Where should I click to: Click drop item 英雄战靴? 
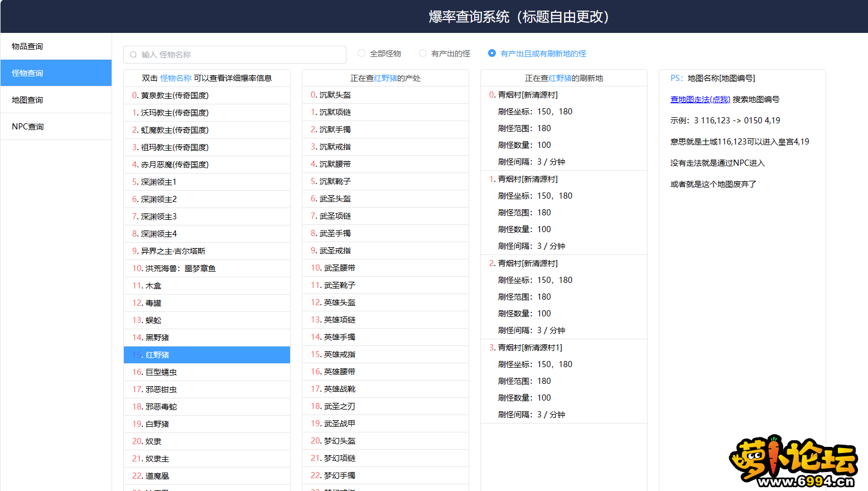[x=385, y=389]
